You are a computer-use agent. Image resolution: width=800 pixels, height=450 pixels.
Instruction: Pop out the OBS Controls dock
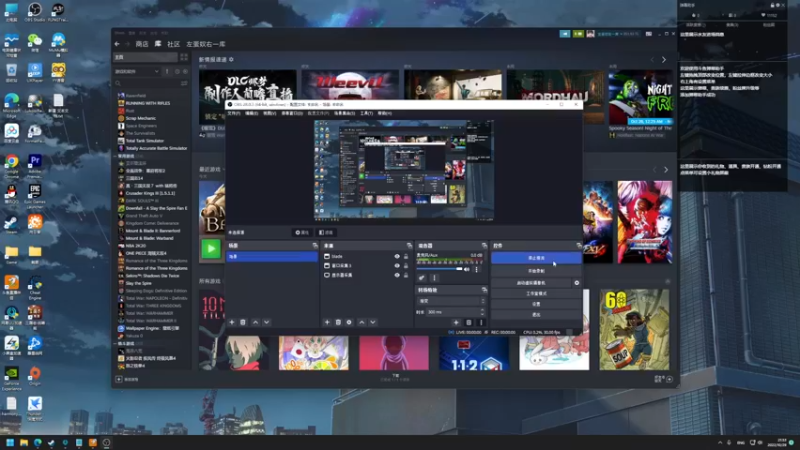579,246
